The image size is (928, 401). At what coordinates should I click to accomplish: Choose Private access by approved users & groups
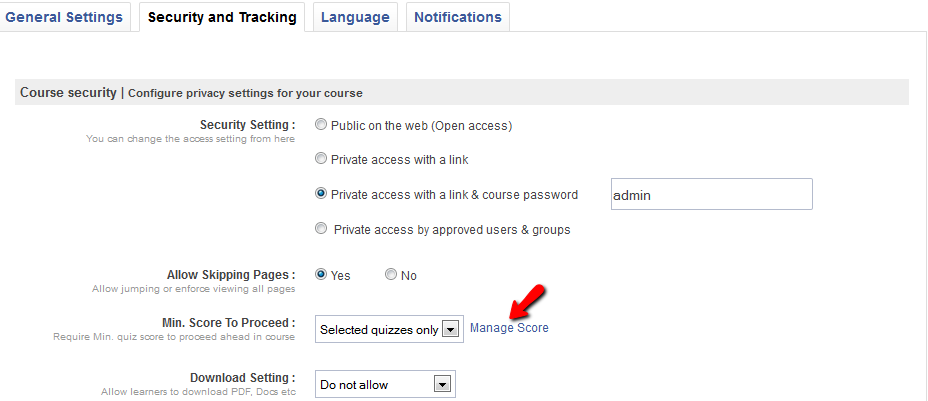321,229
